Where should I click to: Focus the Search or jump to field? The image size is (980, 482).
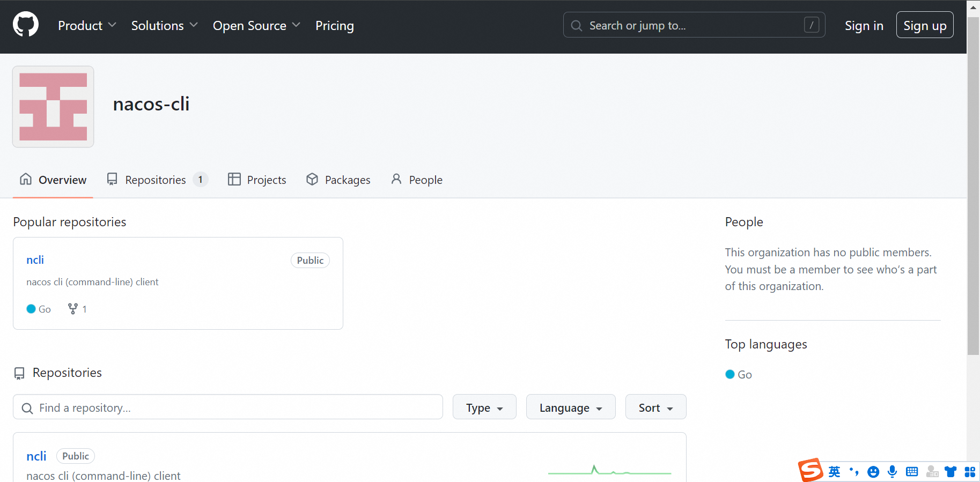(694, 25)
